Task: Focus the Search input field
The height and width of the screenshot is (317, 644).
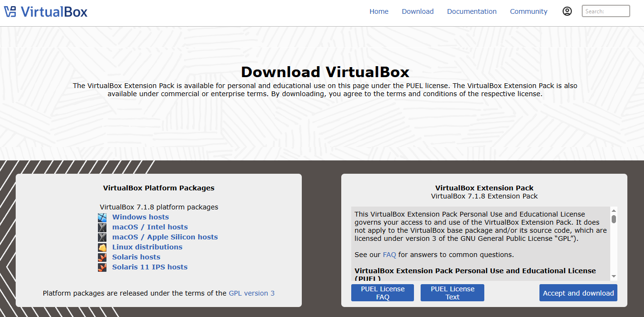Action: tap(606, 11)
